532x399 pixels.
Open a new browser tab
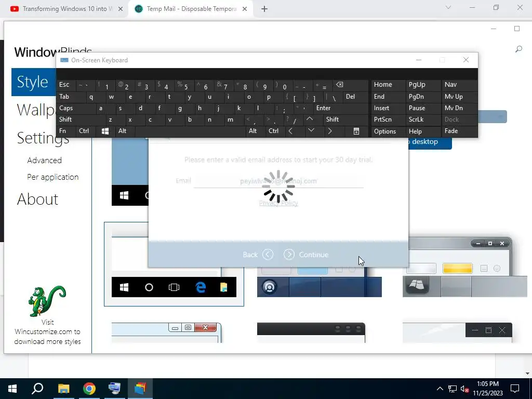click(264, 9)
